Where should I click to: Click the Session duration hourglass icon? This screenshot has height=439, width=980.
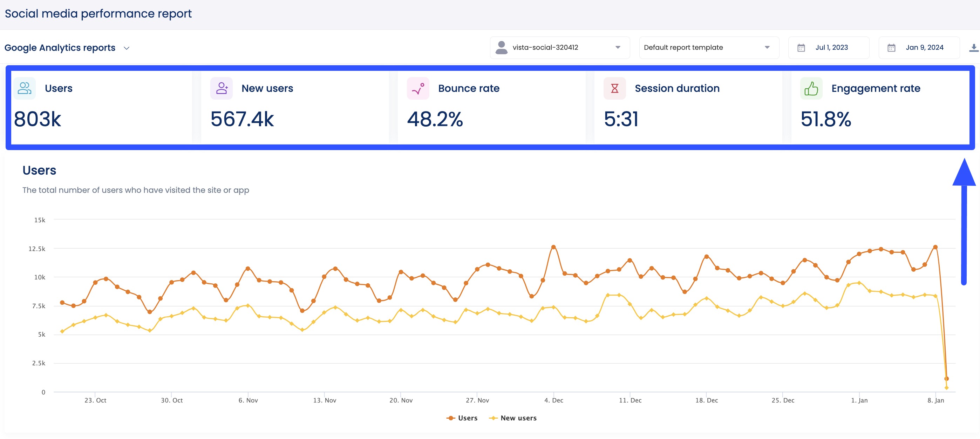[x=614, y=88]
